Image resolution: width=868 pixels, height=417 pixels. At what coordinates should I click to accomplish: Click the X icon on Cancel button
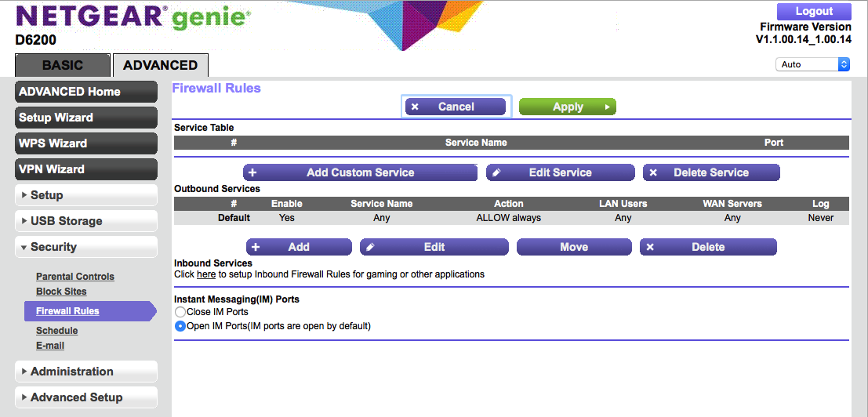coord(415,107)
